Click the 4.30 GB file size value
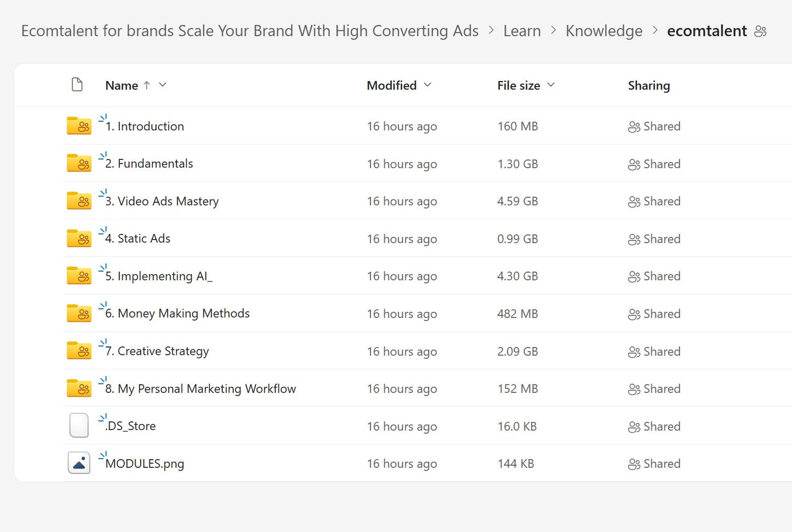Screen dimensions: 792x532 click(517, 277)
